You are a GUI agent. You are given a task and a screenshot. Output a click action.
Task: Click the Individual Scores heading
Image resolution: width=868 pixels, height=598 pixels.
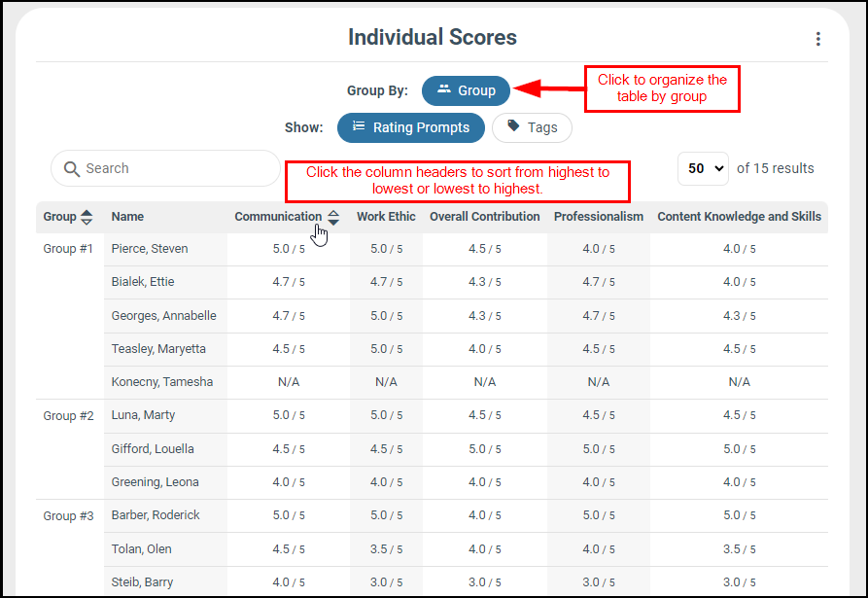433,37
